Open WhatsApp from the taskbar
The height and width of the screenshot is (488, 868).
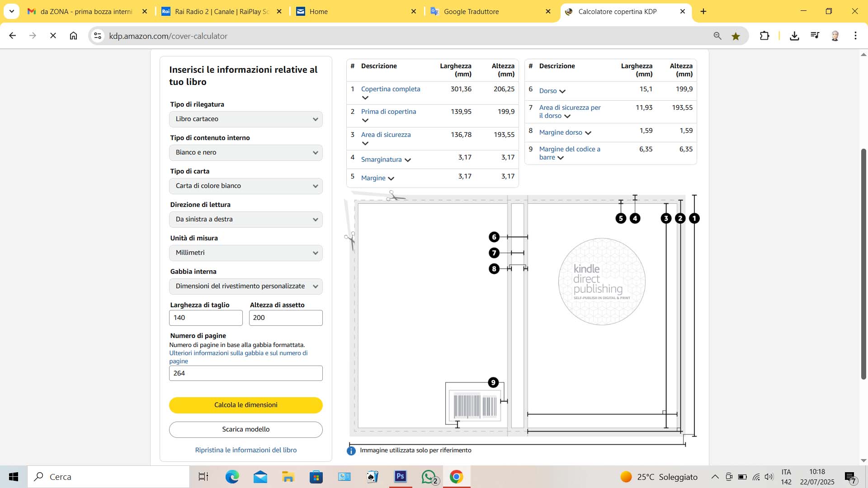pyautogui.click(x=429, y=477)
